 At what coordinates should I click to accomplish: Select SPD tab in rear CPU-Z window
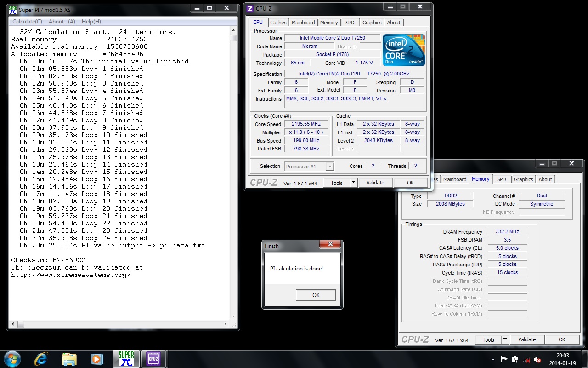[x=502, y=179]
